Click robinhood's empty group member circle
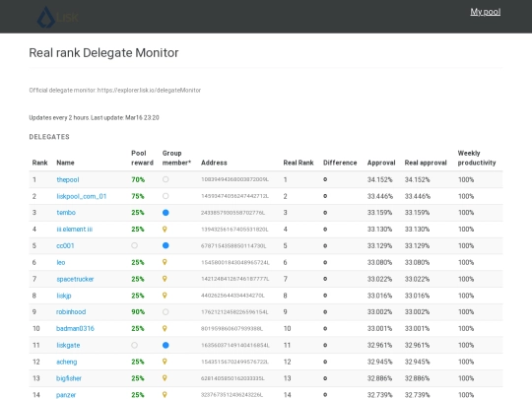Viewport: 532px width, 399px height. click(x=166, y=312)
